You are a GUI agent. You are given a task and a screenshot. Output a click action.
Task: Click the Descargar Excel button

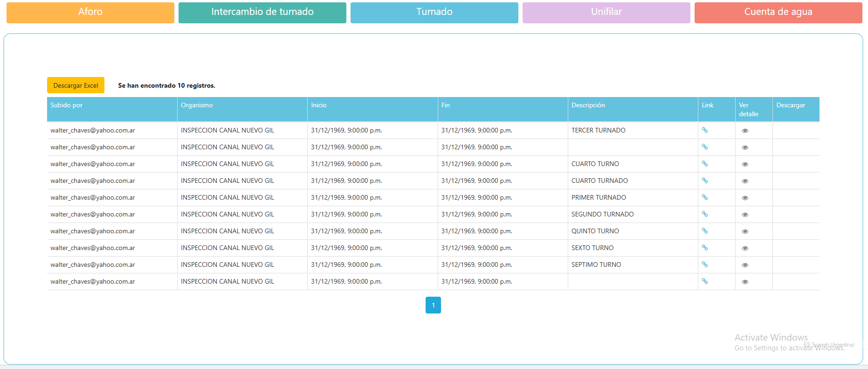(76, 85)
